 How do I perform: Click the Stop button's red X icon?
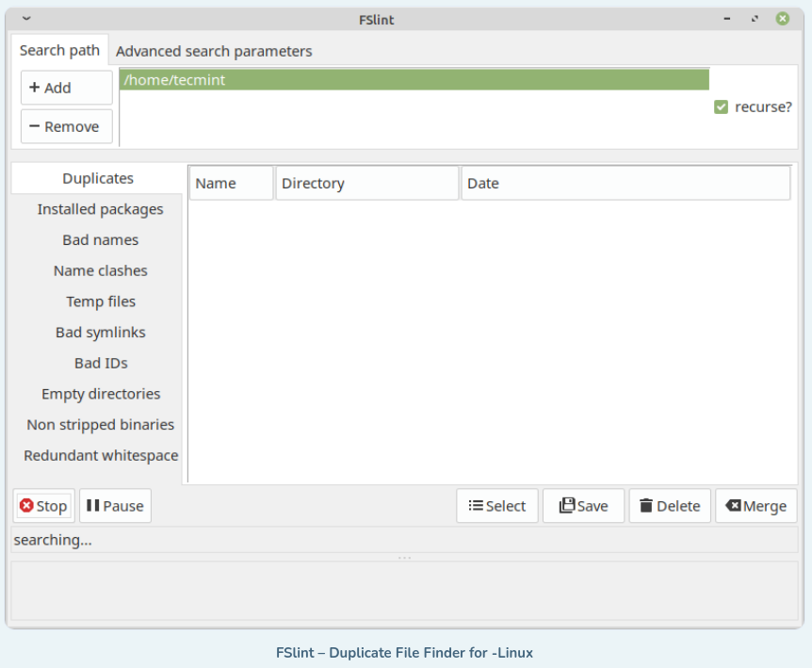click(26, 506)
